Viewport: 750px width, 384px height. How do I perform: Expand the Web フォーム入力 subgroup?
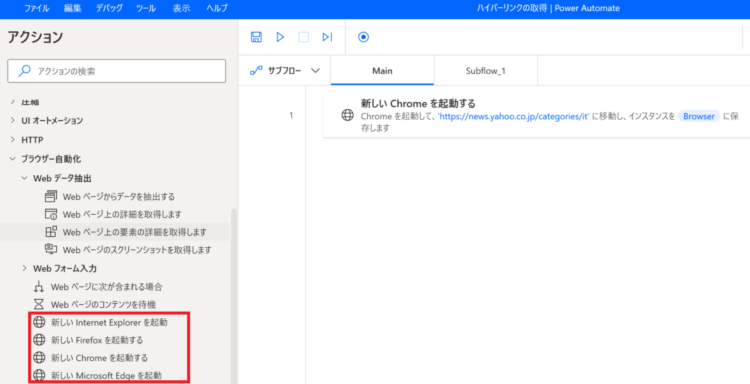[24, 268]
